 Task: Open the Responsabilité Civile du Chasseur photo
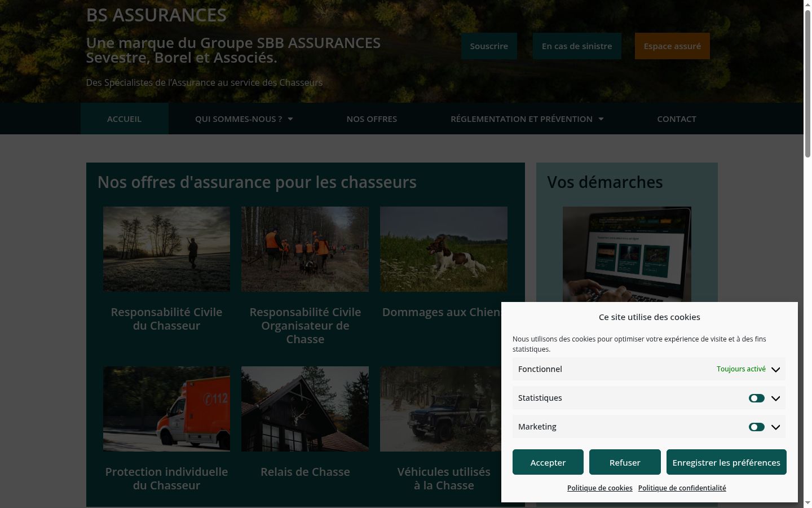click(166, 249)
